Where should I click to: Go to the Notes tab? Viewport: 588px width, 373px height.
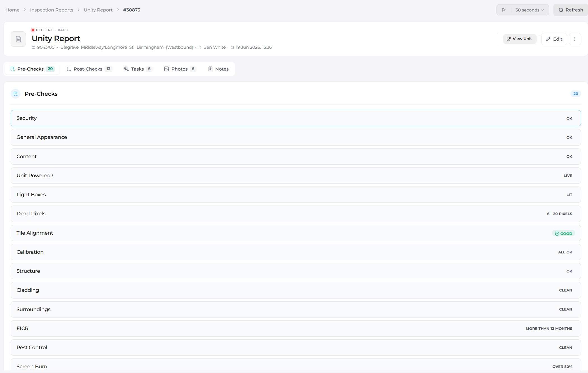219,69
